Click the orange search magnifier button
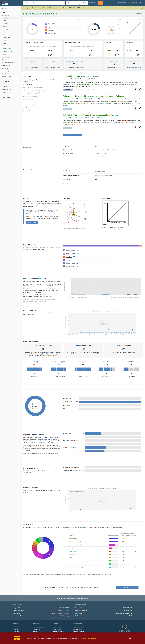This screenshot has width=145, height=644. tap(100, 3)
